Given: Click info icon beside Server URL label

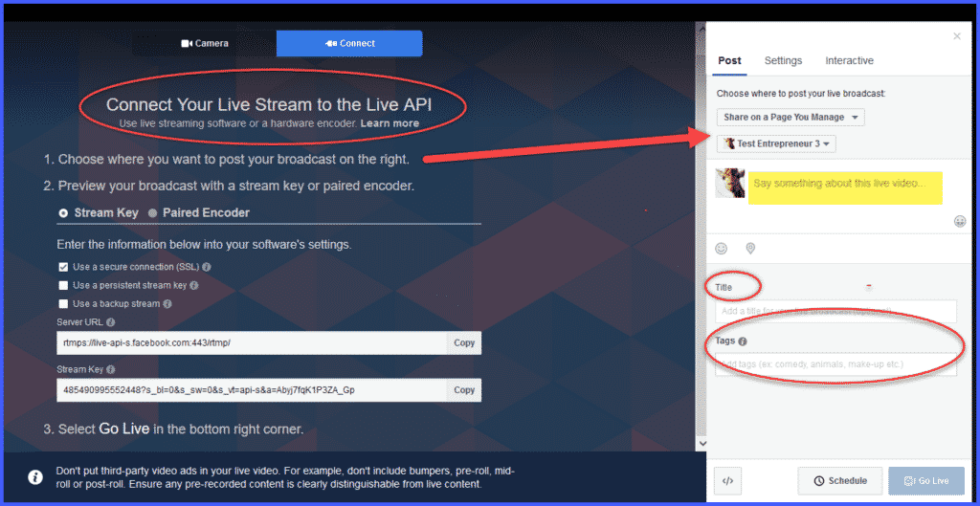Looking at the screenshot, I should 111,322.
